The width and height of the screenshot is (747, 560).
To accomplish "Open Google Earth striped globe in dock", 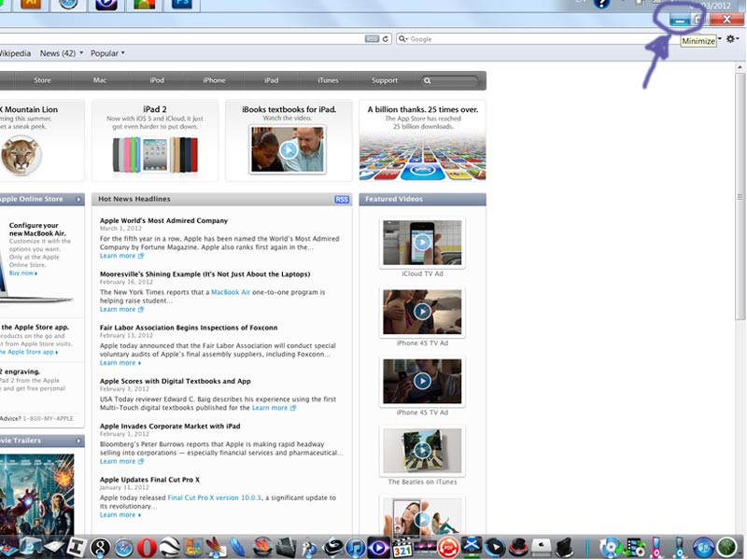I will click(x=170, y=548).
